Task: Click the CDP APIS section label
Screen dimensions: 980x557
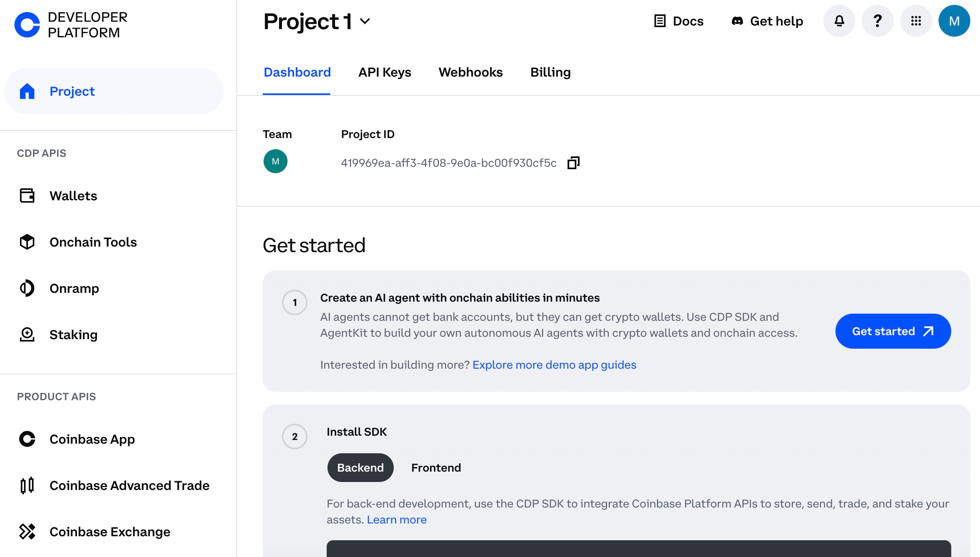Action: click(42, 153)
